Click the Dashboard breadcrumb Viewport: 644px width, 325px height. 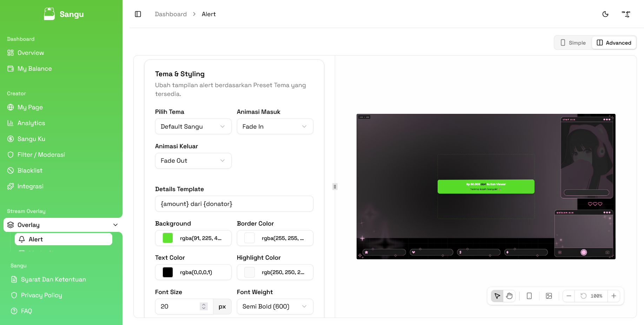[x=171, y=14]
